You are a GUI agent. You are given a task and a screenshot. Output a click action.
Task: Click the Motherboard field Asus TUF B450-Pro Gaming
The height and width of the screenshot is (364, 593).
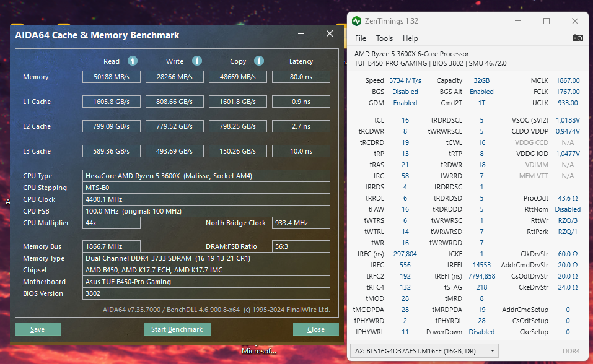(206, 282)
